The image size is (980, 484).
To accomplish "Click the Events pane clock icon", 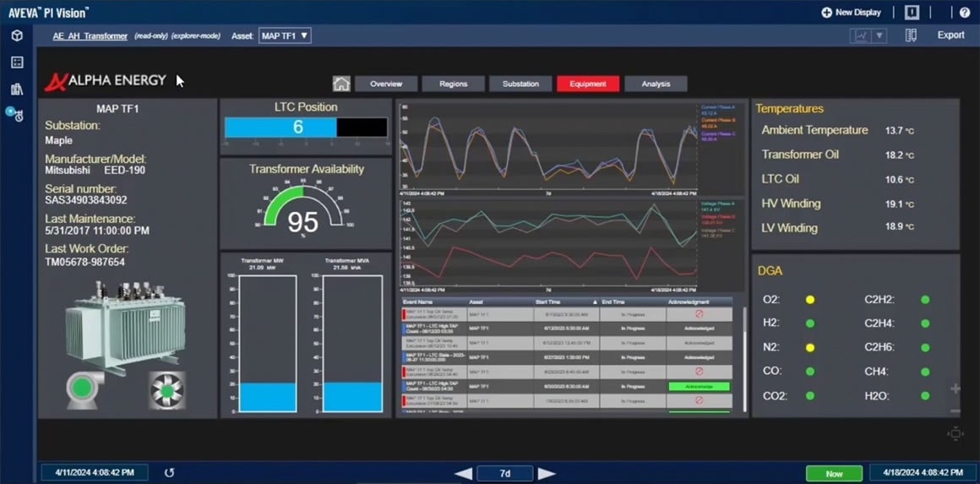I will [16, 114].
